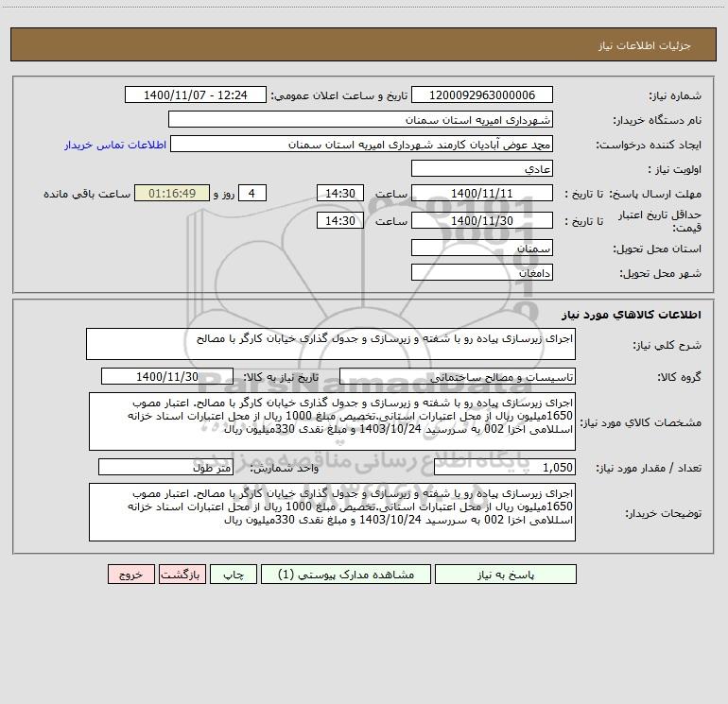Click label نام دستگاه خریدار
This screenshot has width=728, height=704.
[657, 121]
